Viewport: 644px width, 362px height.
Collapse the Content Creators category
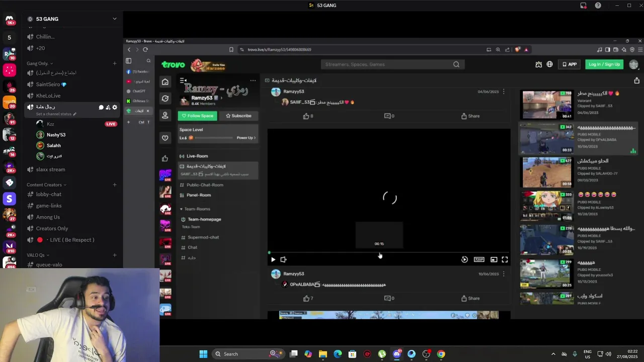(46, 185)
